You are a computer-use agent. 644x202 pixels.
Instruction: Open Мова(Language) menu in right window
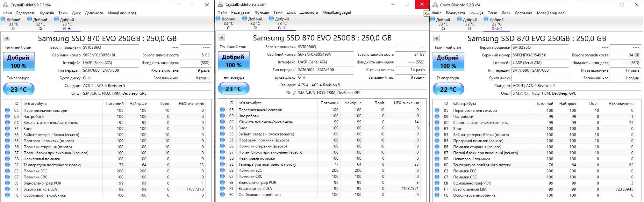click(x=551, y=13)
